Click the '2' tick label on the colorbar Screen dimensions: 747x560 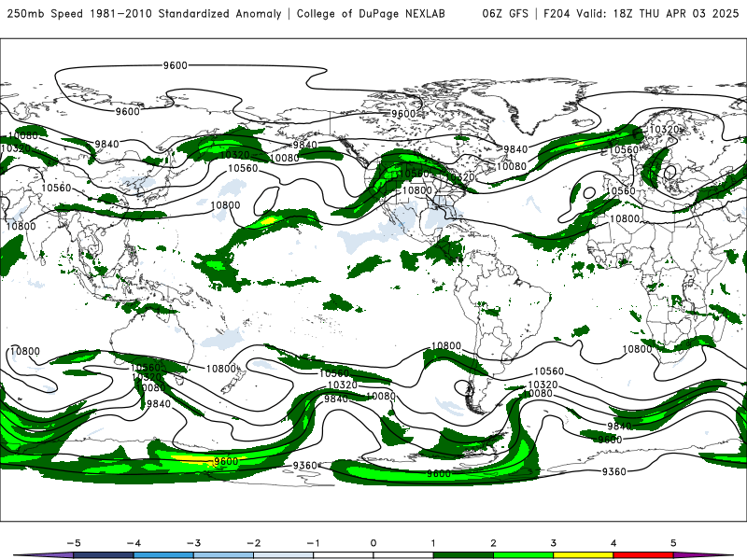[x=493, y=543]
